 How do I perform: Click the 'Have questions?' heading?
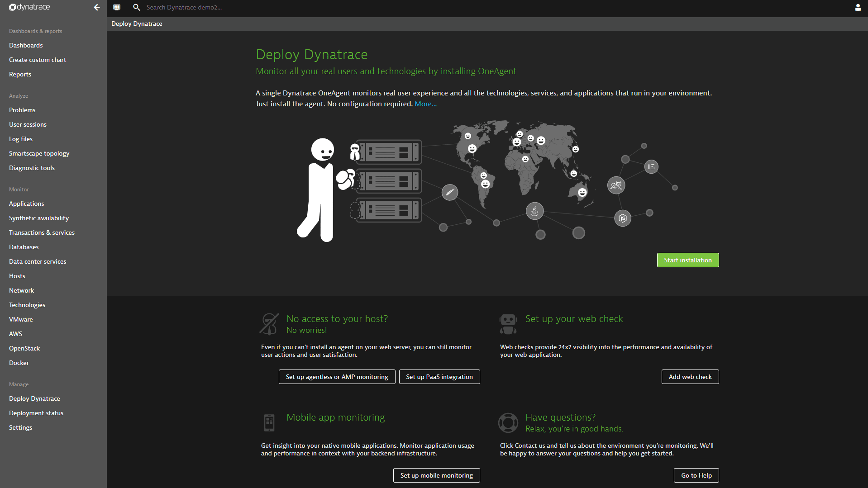[560, 417]
